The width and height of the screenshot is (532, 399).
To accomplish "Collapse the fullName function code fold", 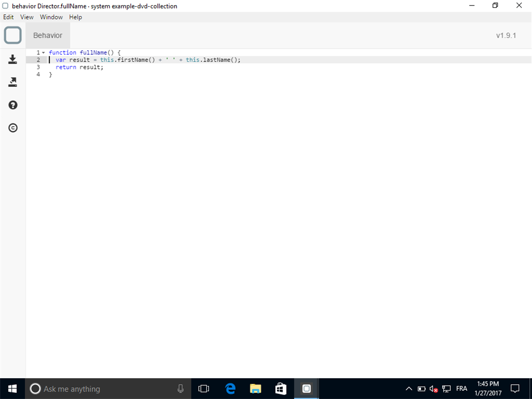I will pos(43,52).
